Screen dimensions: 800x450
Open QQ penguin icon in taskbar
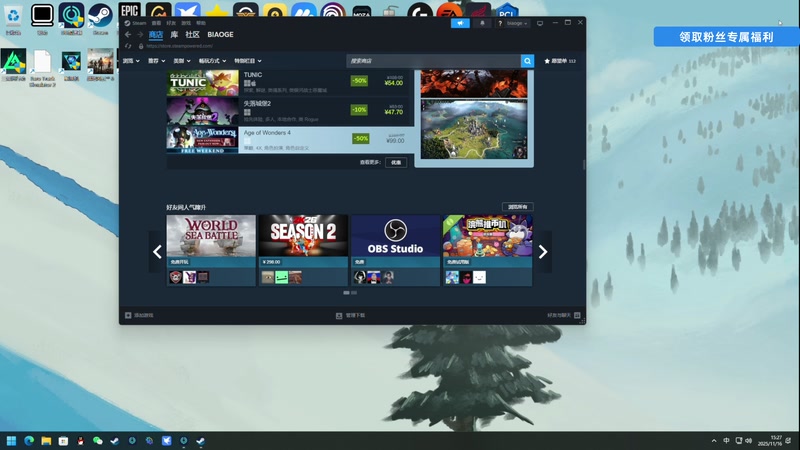(80, 440)
